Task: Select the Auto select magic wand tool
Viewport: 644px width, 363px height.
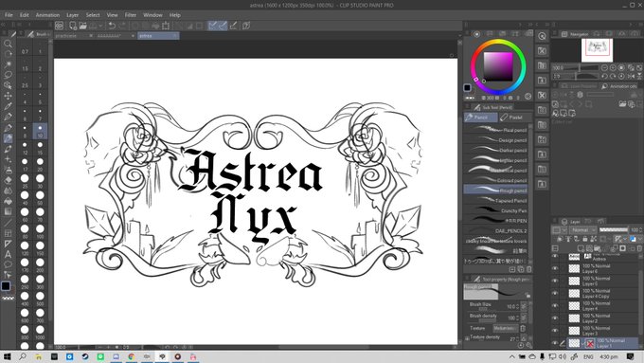Action: (8, 64)
